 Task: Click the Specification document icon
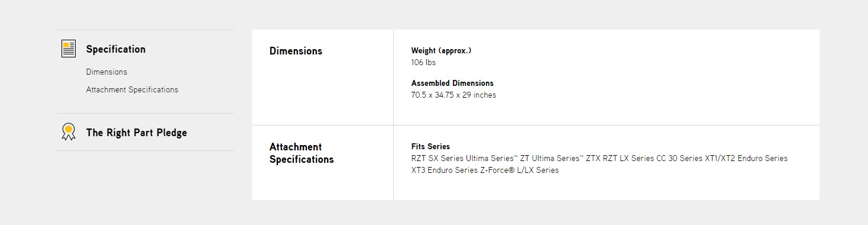pyautogui.click(x=69, y=49)
